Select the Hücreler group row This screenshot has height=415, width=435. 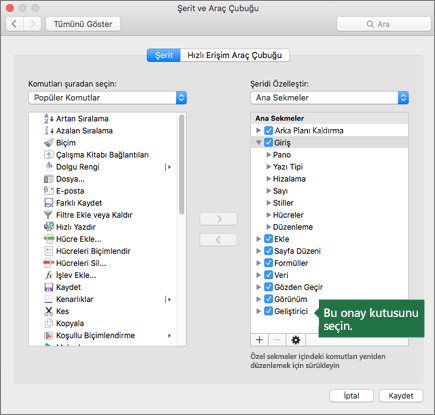(329, 215)
